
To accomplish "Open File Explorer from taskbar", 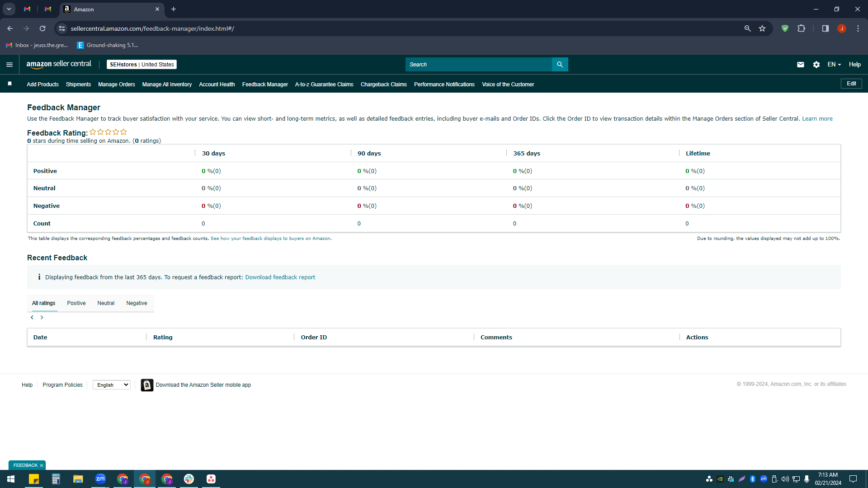I will (78, 479).
